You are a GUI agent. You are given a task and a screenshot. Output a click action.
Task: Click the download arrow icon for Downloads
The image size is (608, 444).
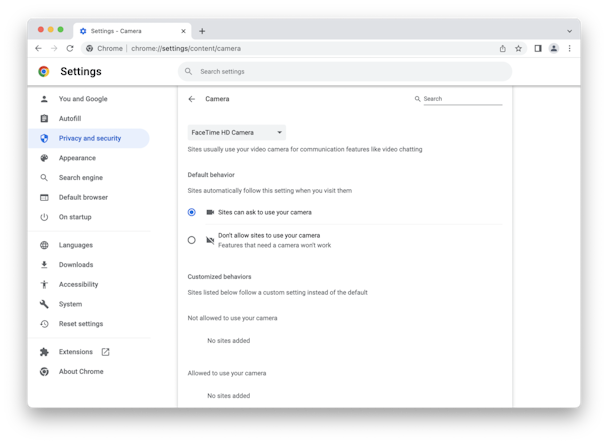pos(44,265)
